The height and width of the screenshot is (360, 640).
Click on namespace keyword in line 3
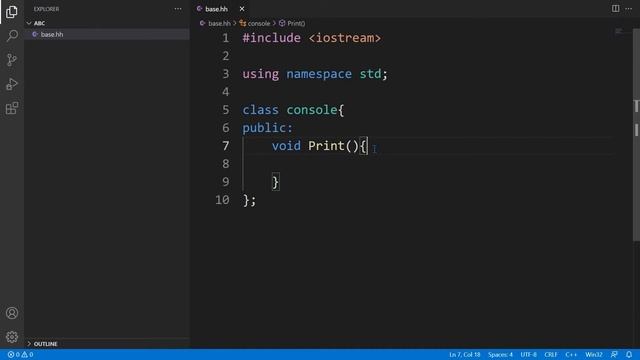point(319,74)
